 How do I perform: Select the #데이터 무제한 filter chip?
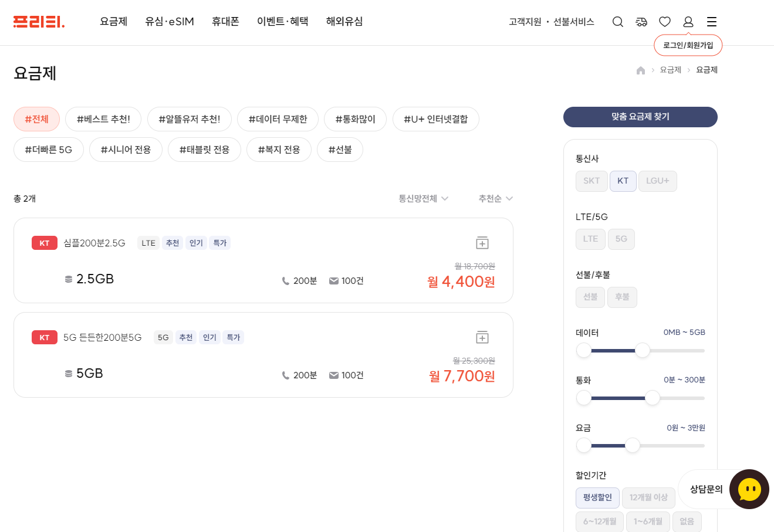(277, 118)
